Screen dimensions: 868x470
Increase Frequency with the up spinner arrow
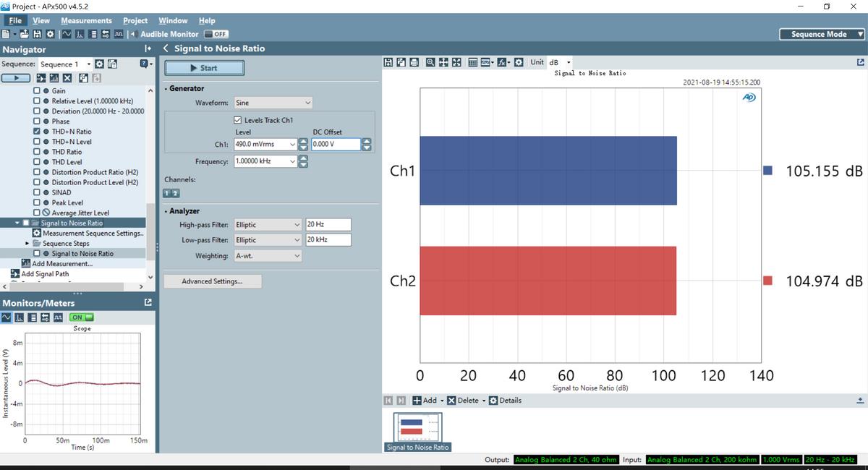(303, 158)
